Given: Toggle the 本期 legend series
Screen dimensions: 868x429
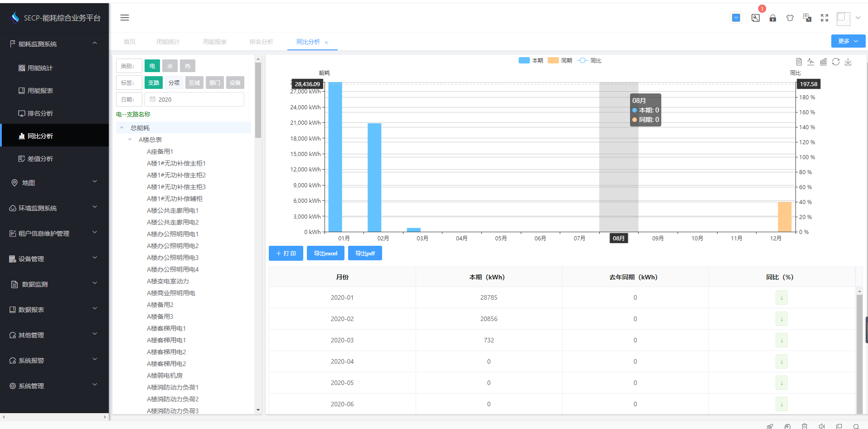Looking at the screenshot, I should 531,60.
